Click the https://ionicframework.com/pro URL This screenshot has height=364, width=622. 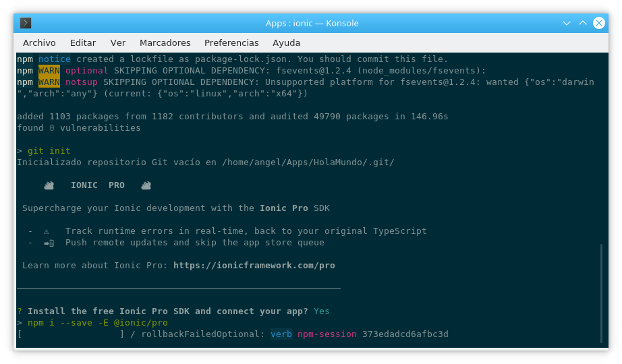tap(254, 266)
